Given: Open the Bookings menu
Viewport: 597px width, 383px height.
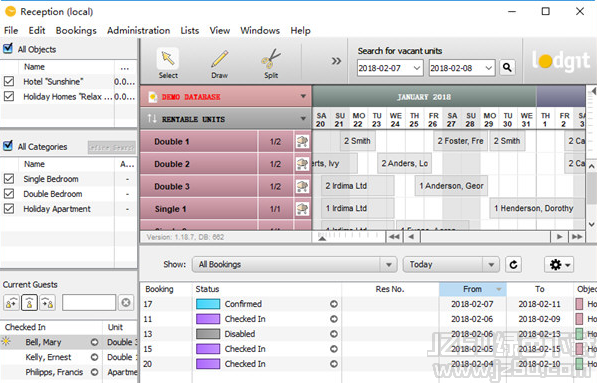Looking at the screenshot, I should pos(76,30).
